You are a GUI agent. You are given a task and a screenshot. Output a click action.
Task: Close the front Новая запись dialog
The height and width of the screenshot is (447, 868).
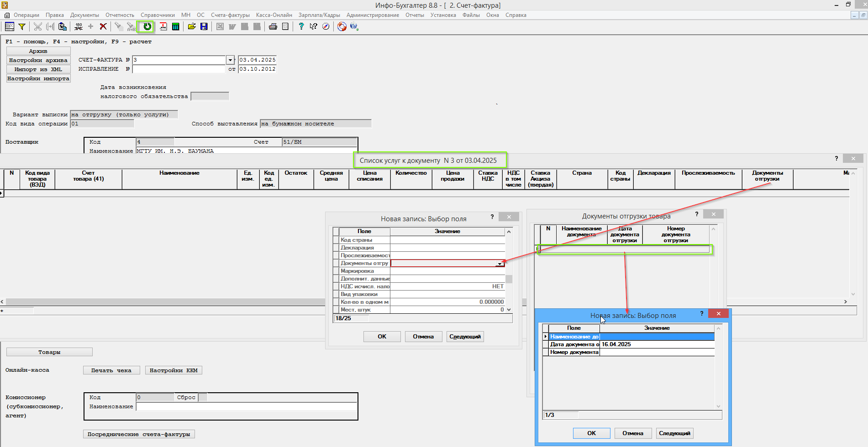tap(719, 313)
